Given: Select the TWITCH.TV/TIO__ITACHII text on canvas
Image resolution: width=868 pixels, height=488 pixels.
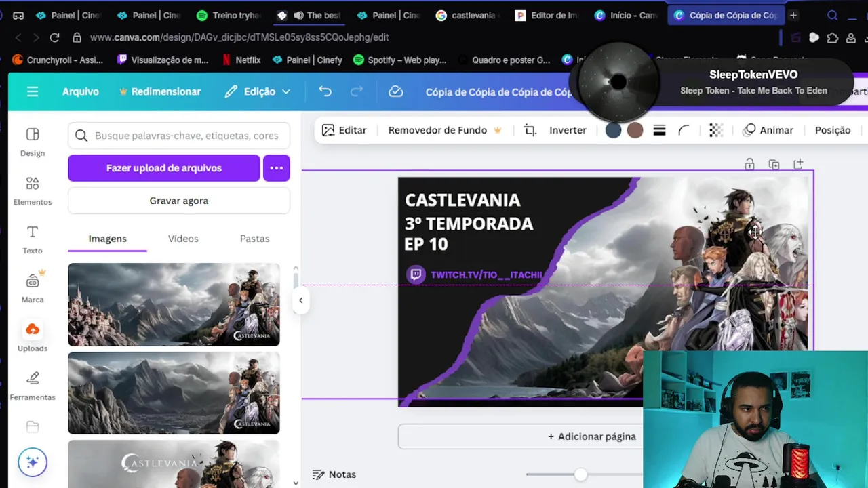Looking at the screenshot, I should [486, 274].
